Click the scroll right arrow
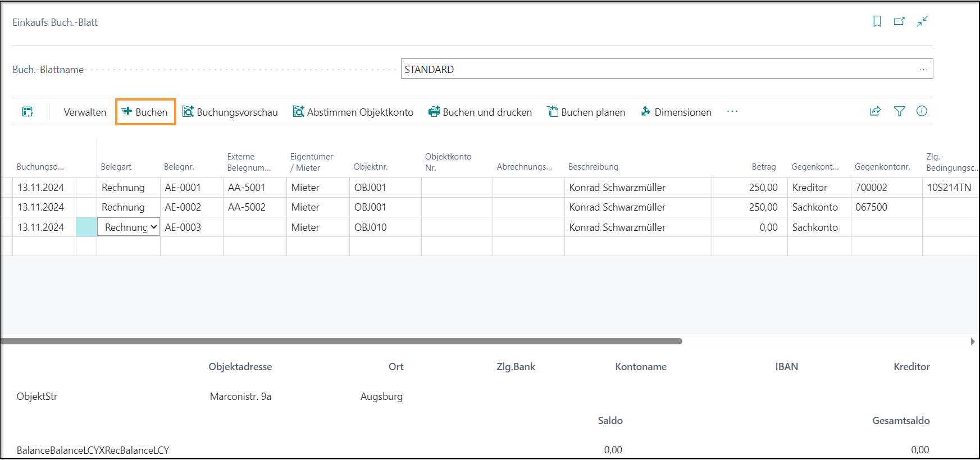Screen dimensions: 980x460 tap(973, 341)
